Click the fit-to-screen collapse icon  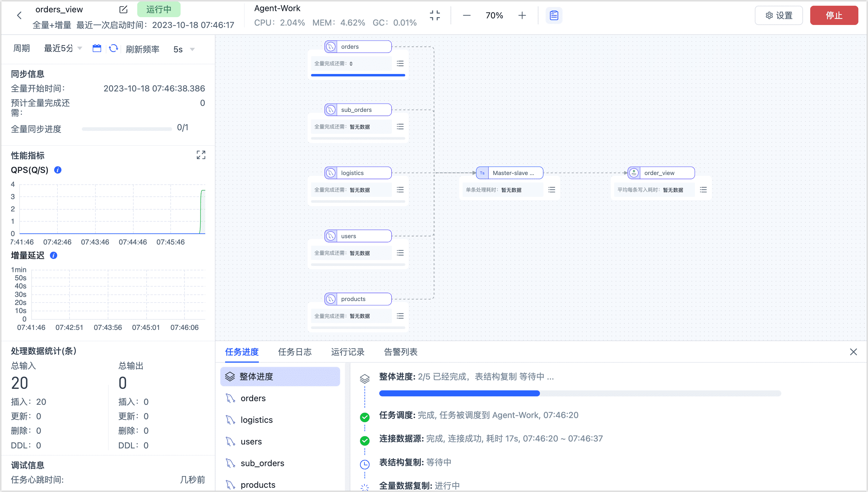click(435, 15)
